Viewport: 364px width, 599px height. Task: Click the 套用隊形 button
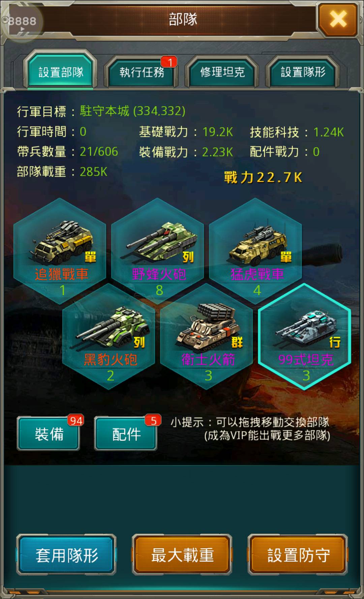[x=66, y=555]
